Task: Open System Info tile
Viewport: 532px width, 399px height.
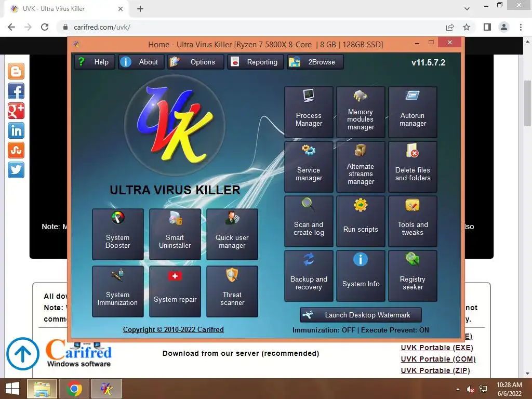Action: 361,276
